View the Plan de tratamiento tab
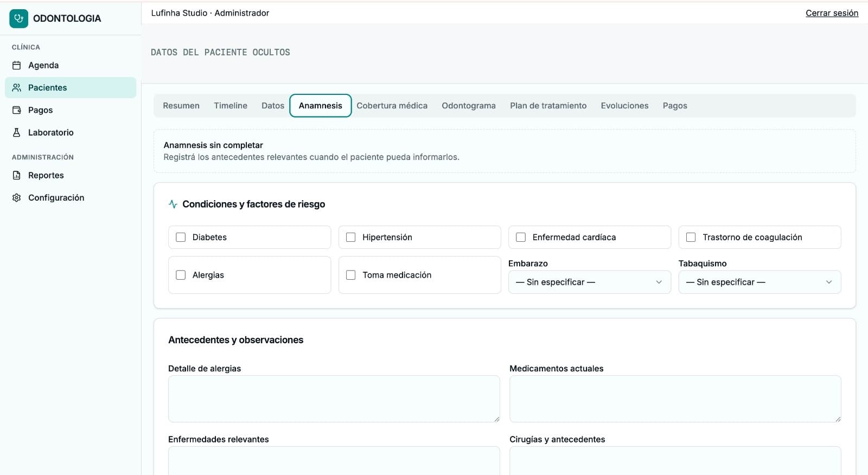The image size is (868, 475). [x=548, y=106]
